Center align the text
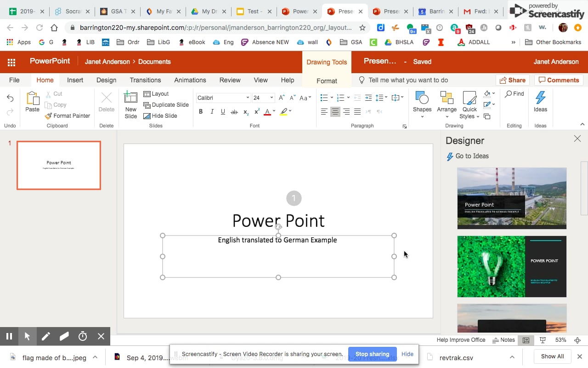 pyautogui.click(x=335, y=112)
